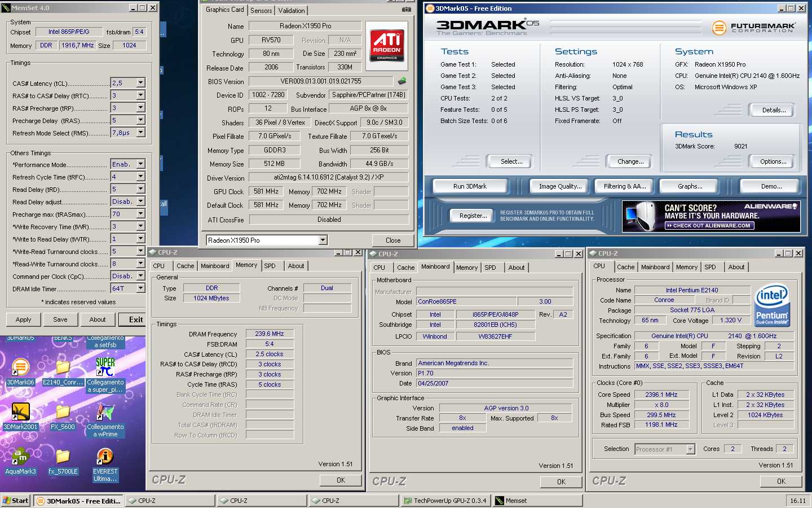
Task: Open the 3DMark06 desktop shortcut
Action: point(20,371)
